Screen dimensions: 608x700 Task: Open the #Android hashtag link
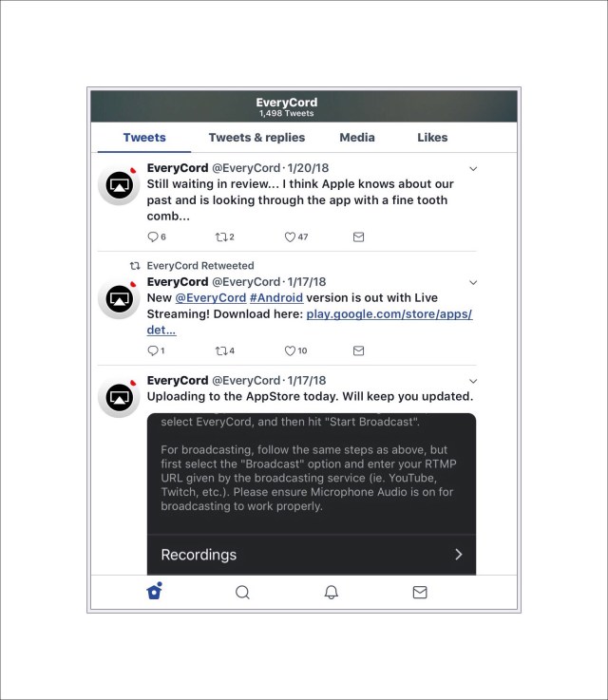pyautogui.click(x=276, y=298)
